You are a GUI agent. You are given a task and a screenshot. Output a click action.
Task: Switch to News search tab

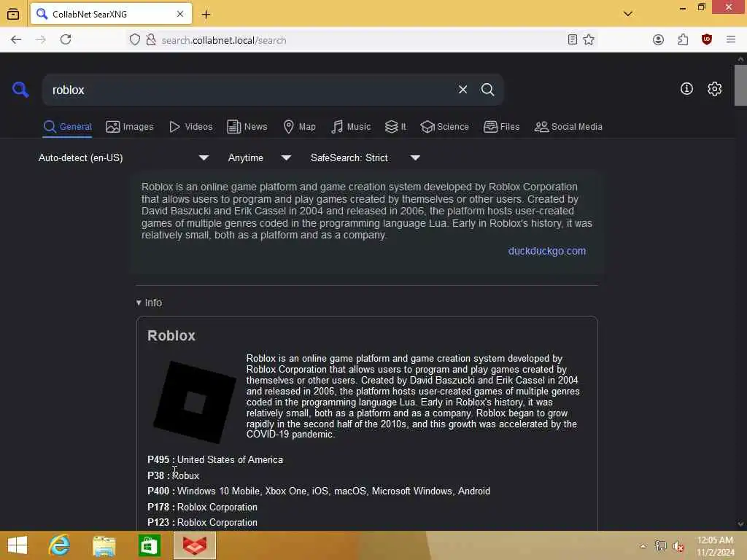(x=247, y=127)
